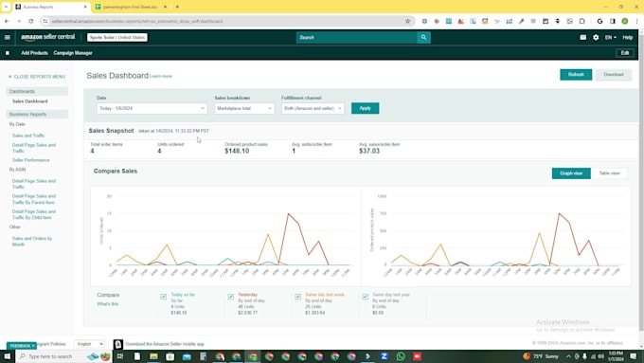Open the Chrome tab search arrow
This screenshot has height=363, width=644.
[6, 7]
